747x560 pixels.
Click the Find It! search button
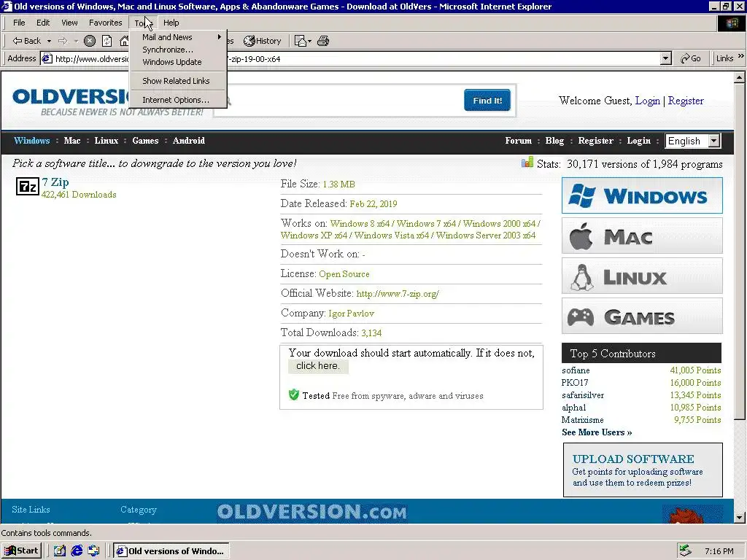[487, 101]
